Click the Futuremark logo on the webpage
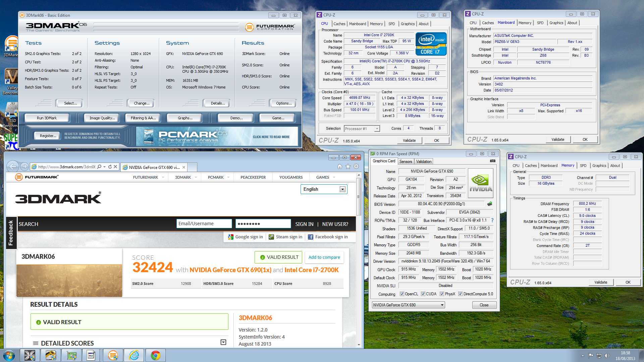 click(37, 177)
